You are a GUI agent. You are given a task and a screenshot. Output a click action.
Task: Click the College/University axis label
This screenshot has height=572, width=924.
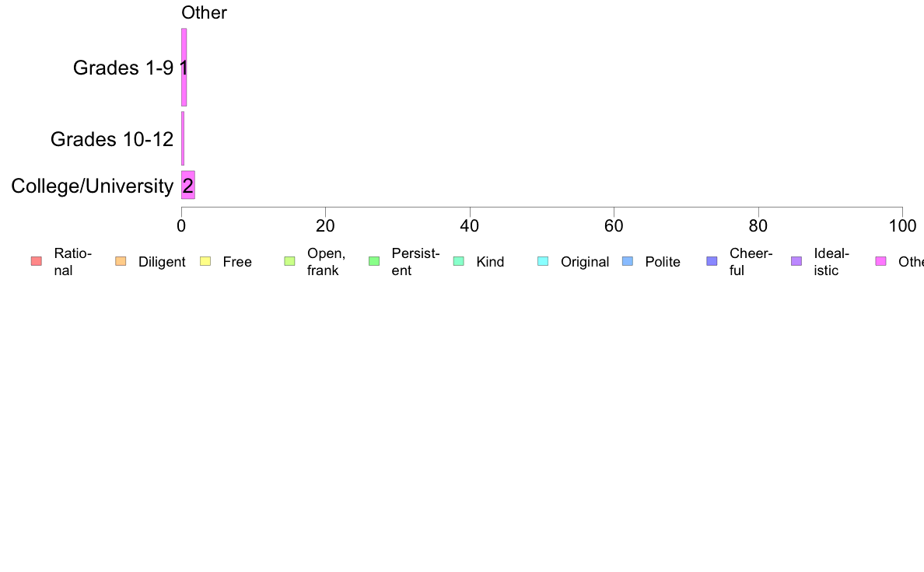(92, 186)
